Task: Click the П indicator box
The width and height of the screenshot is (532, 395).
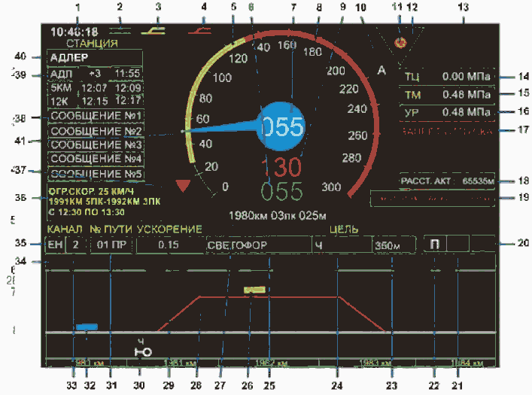Action: (x=435, y=244)
